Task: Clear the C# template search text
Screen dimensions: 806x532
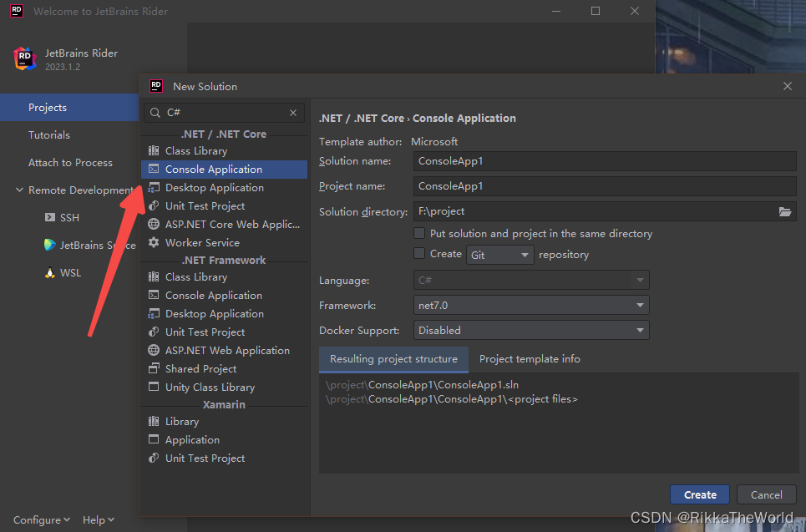Action: [293, 113]
